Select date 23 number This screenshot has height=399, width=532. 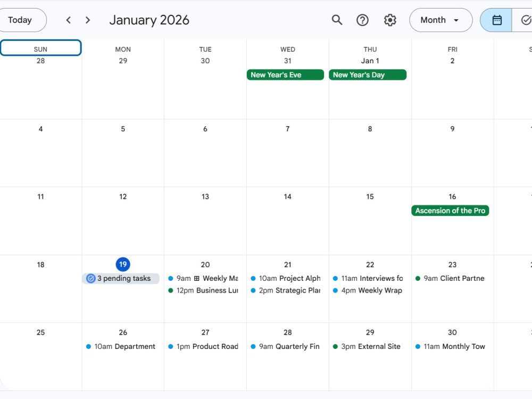pyautogui.click(x=452, y=264)
